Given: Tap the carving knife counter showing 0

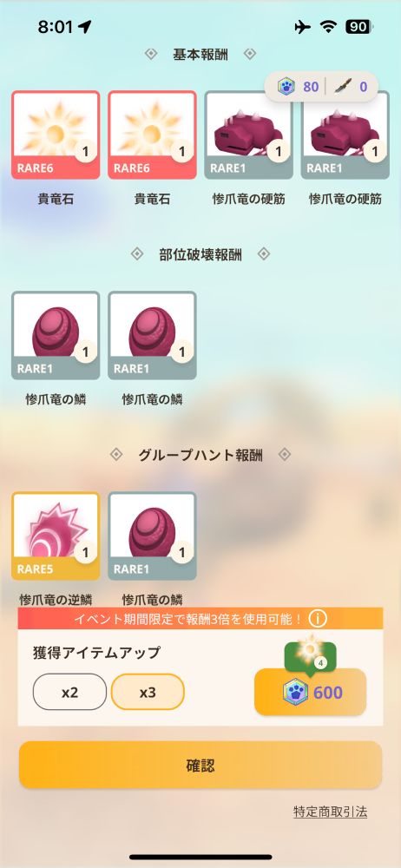Looking at the screenshot, I should [352, 86].
